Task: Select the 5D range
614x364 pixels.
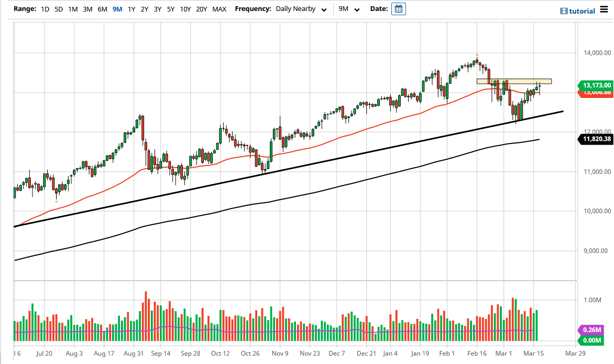Action: 58,9
